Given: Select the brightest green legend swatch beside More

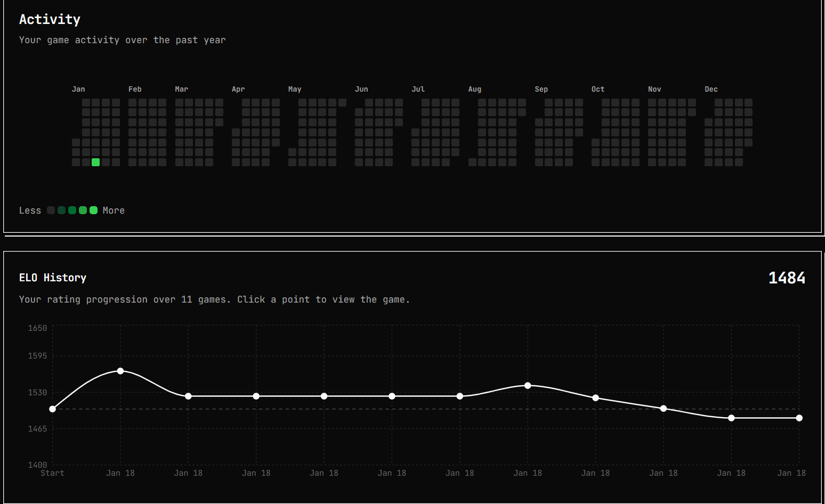Looking at the screenshot, I should (x=94, y=210).
